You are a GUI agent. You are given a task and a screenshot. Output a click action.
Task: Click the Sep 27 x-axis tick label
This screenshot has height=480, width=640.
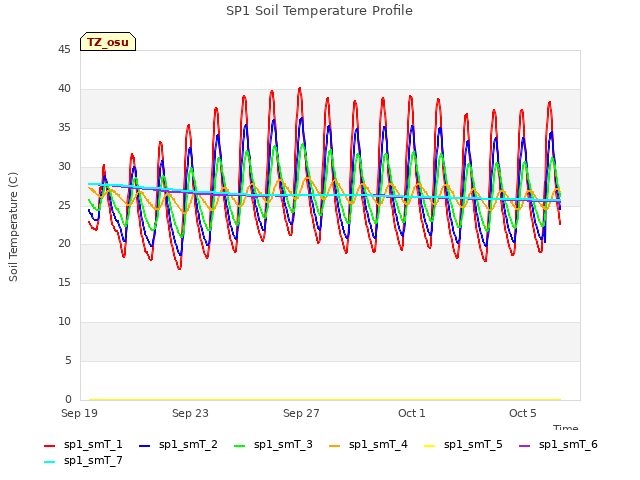coord(301,413)
